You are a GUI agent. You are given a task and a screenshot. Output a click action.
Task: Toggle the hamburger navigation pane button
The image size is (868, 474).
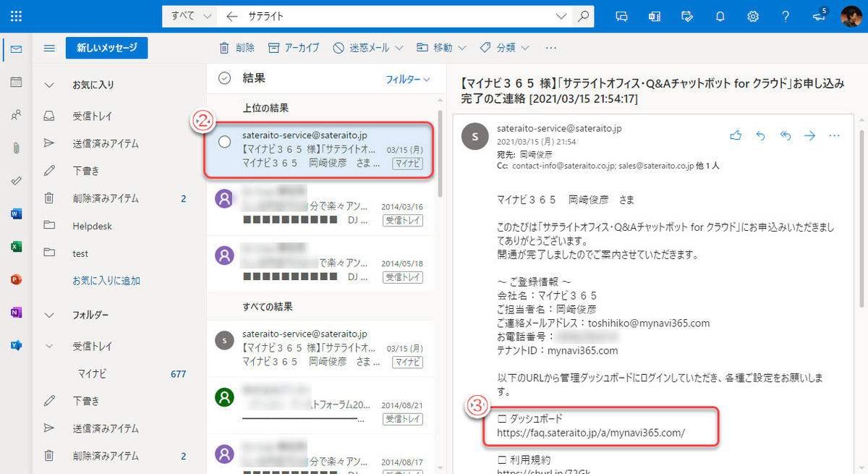click(x=49, y=48)
